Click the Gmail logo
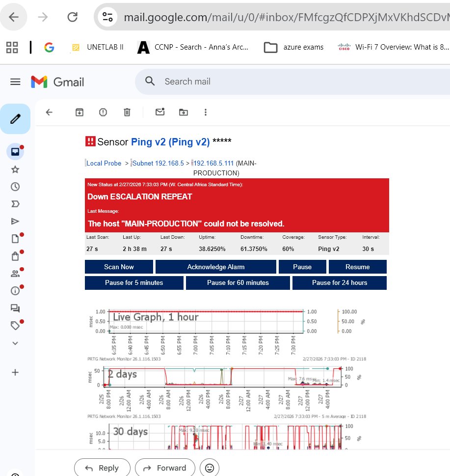The width and height of the screenshot is (450, 476). [x=57, y=82]
